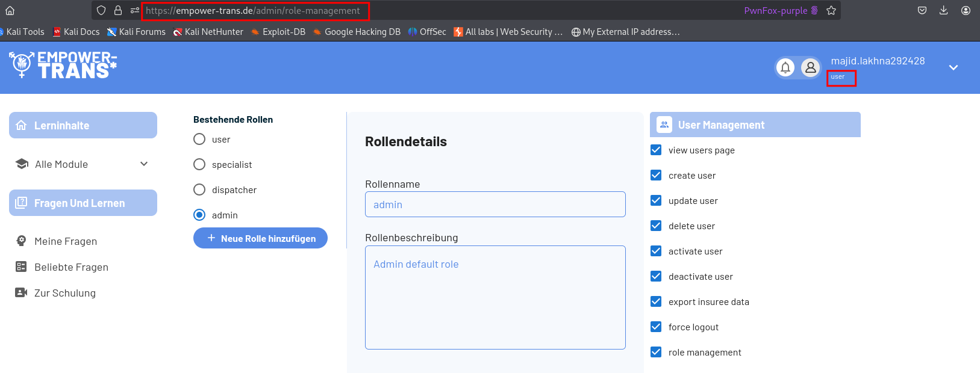Viewport: 980px width, 373px height.
Task: Open the shield tracking protection icon
Action: (x=101, y=10)
